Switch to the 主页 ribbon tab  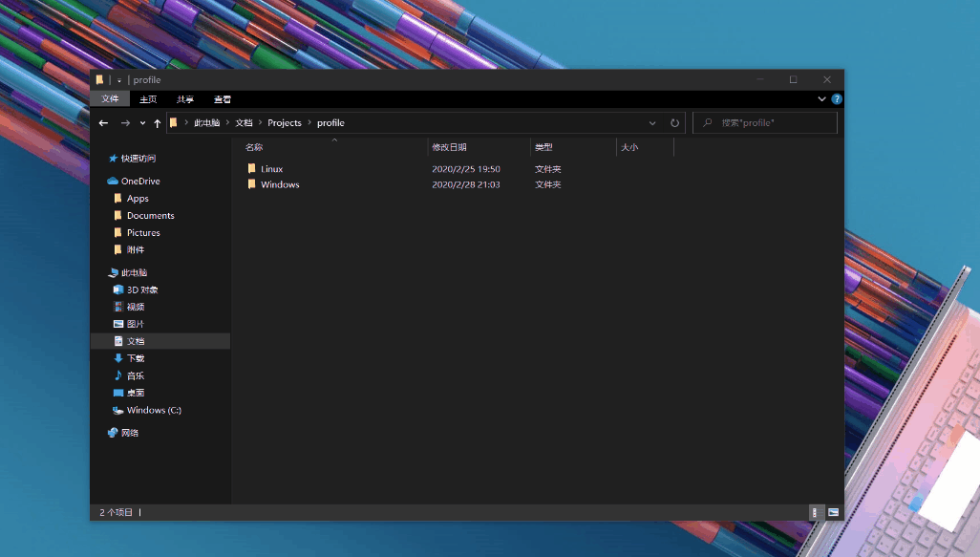(x=148, y=99)
